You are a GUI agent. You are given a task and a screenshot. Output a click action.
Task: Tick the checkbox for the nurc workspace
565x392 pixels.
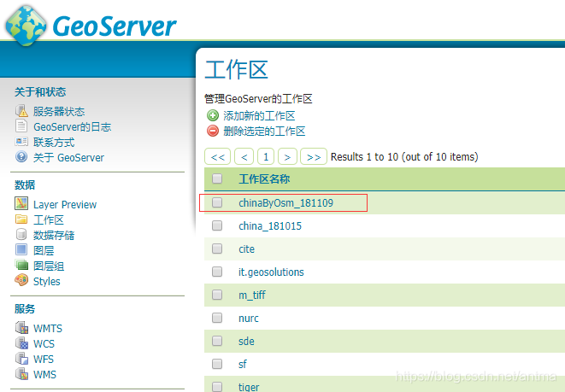217,318
